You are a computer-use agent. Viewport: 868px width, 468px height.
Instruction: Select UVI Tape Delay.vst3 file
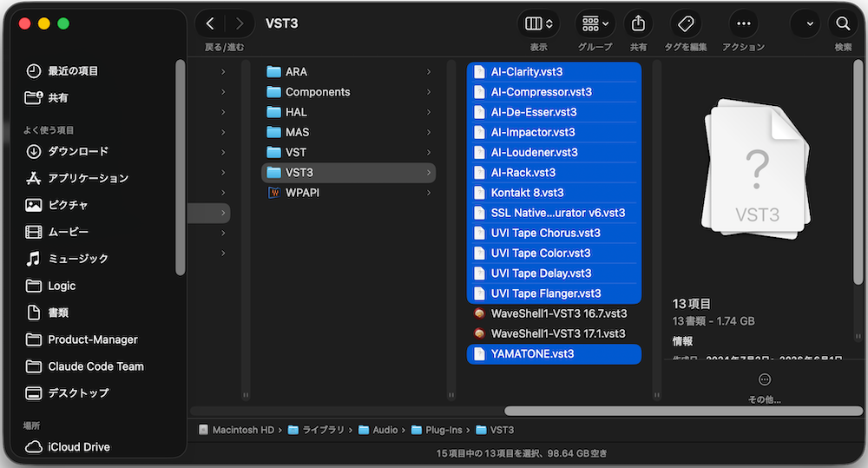(554, 273)
